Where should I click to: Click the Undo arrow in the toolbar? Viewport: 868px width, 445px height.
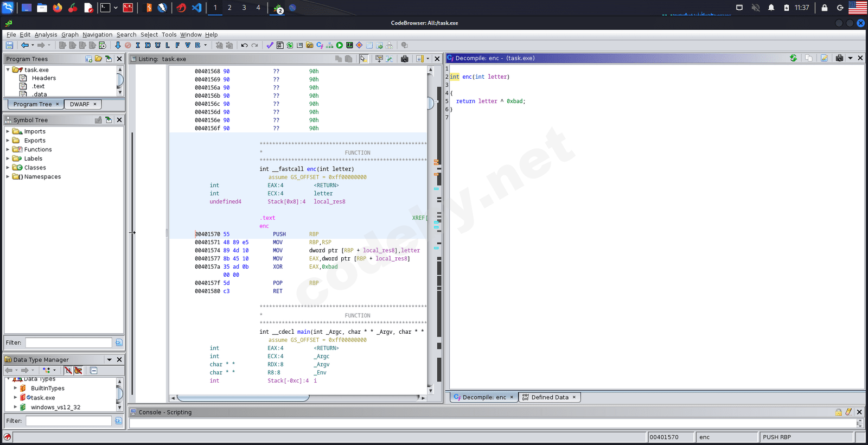pos(245,46)
